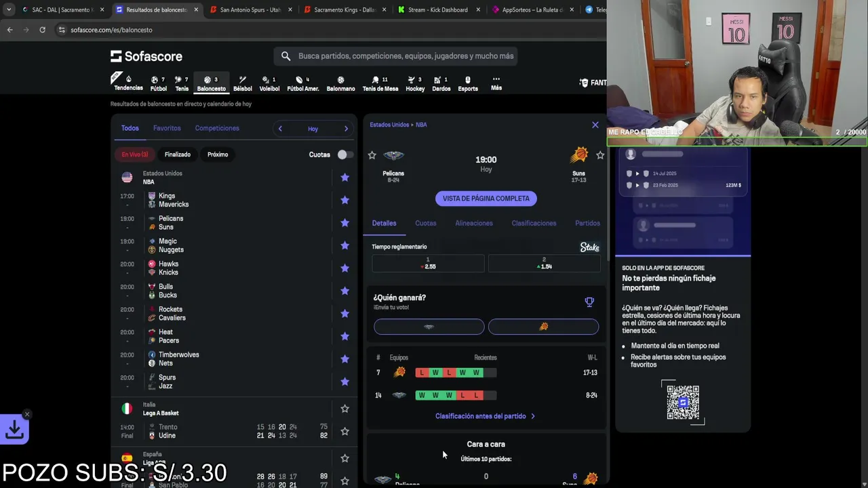Toggle favorite star for Pelicans Suns row
Image resolution: width=868 pixels, height=488 pixels.
(344, 223)
